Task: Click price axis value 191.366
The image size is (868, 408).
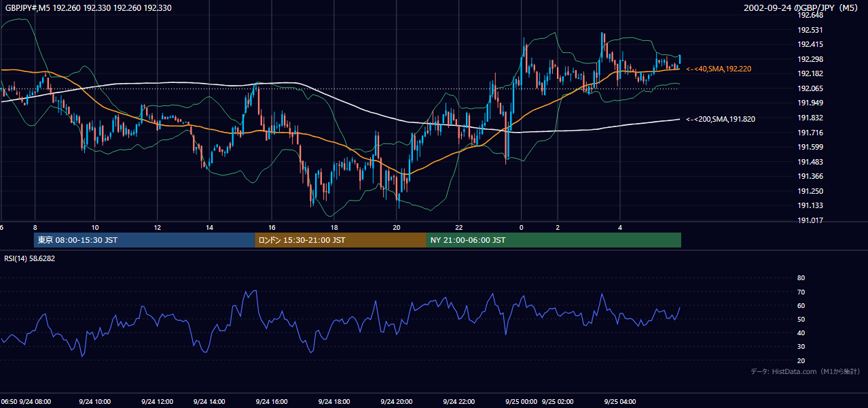Action: click(x=810, y=176)
